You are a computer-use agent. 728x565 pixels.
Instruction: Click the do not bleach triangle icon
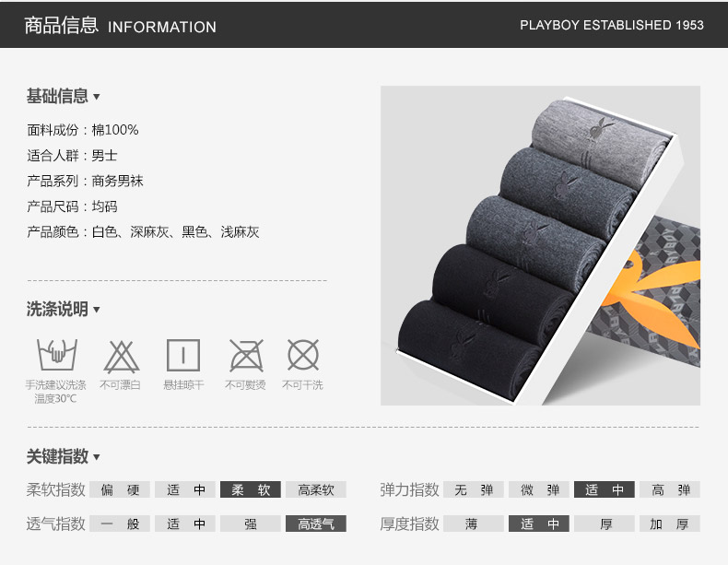[121, 357]
